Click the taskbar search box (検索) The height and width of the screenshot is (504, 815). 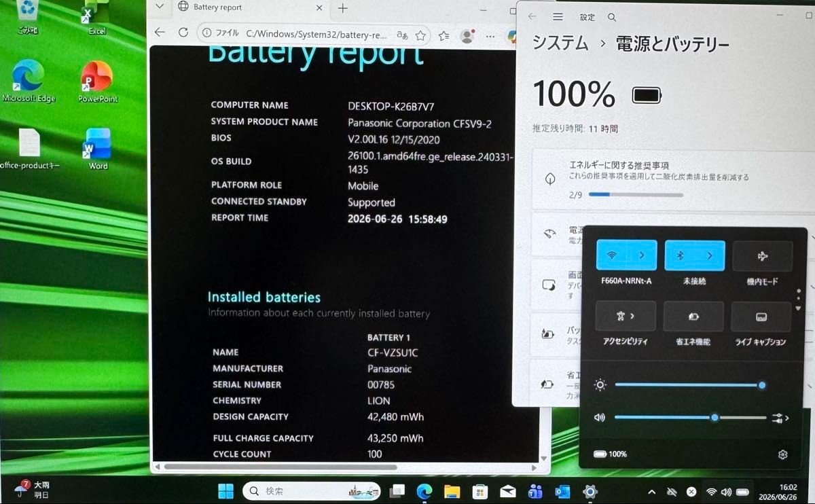313,490
